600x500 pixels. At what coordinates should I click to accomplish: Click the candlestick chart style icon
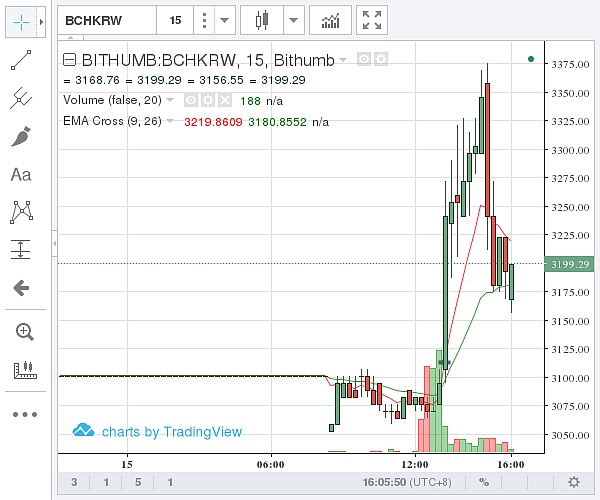tap(262, 20)
